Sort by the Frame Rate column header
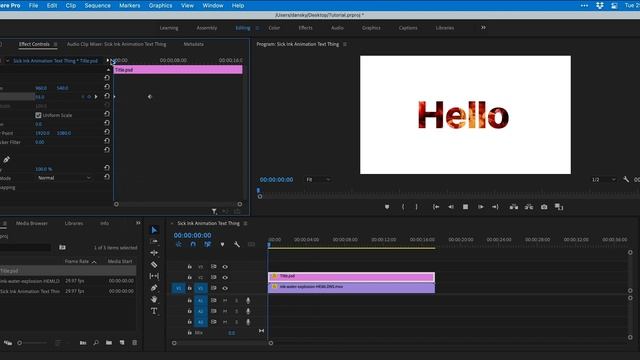The height and width of the screenshot is (360, 640). coord(77,261)
